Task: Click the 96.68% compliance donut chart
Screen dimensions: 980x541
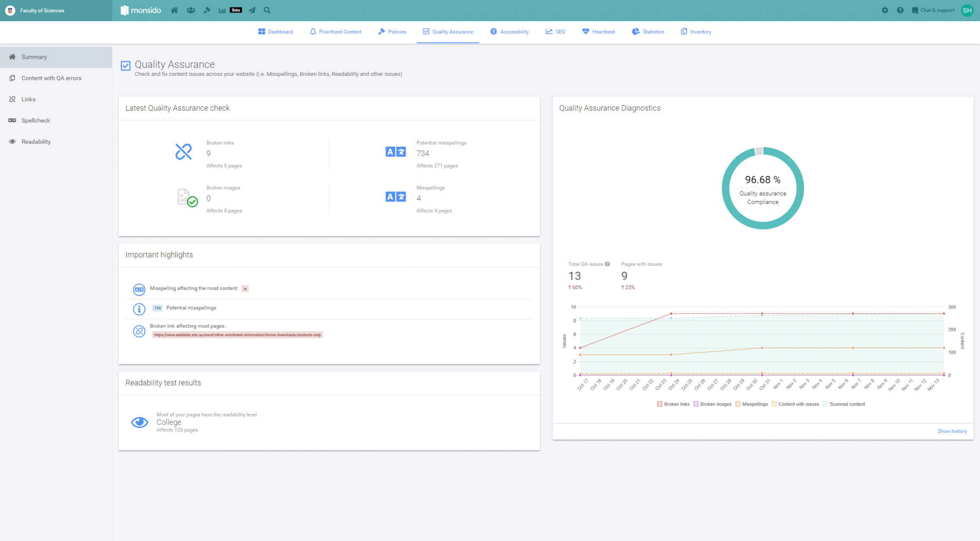Action: click(762, 188)
